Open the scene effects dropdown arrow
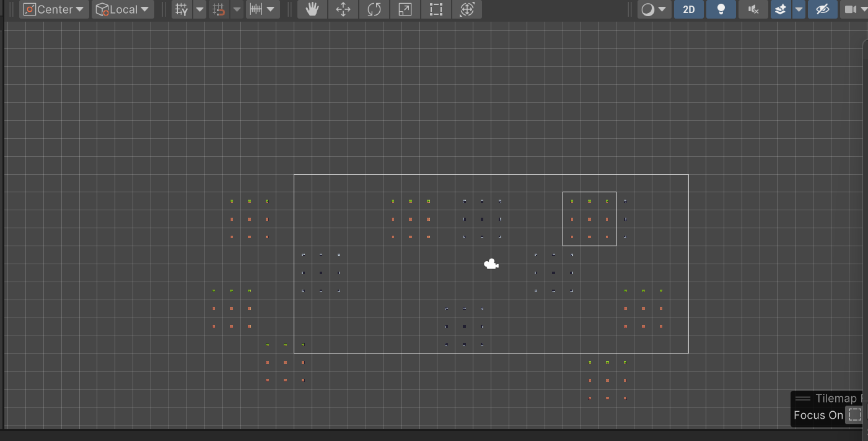 799,9
